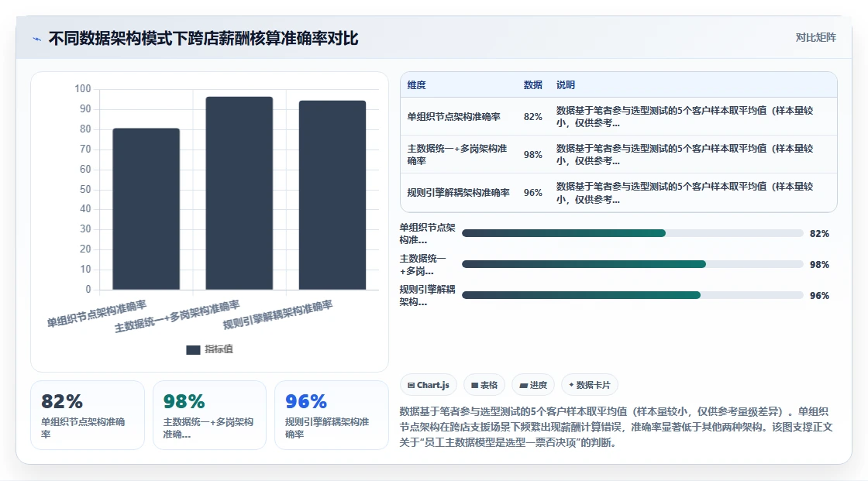Screen dimensions: 868x481
Task: Open the green 98% data card
Action: point(209,415)
